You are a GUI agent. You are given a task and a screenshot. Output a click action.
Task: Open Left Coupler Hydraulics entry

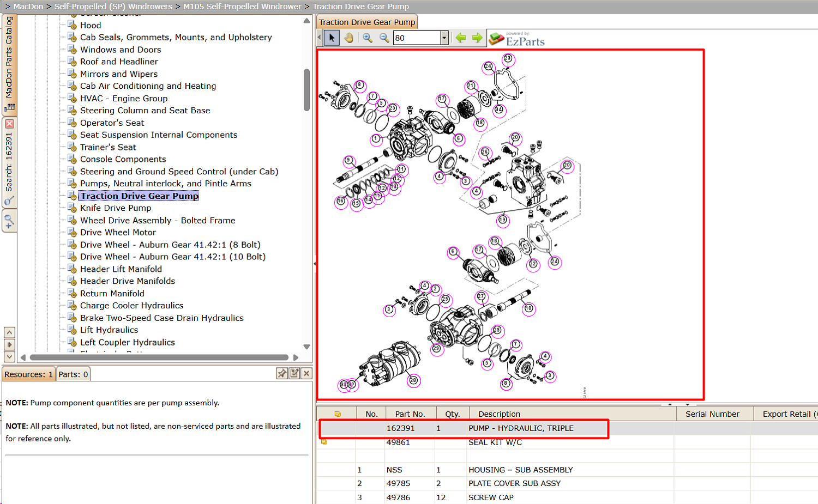point(128,343)
